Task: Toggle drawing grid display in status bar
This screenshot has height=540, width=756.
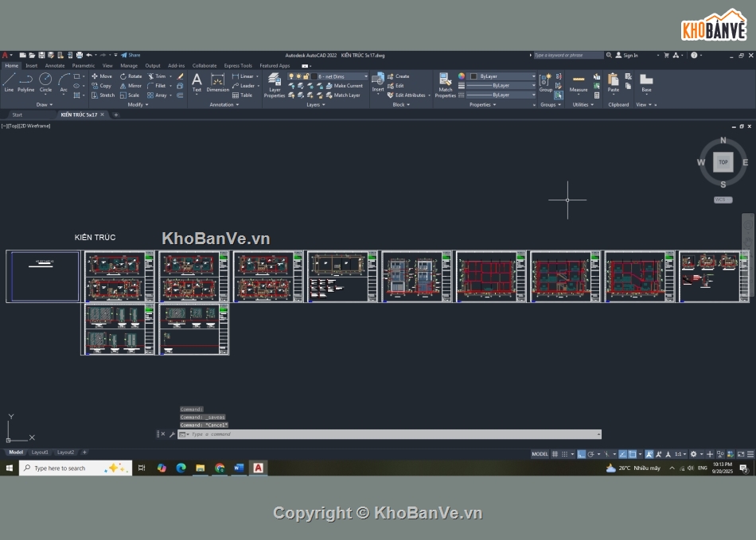Action: click(556, 454)
